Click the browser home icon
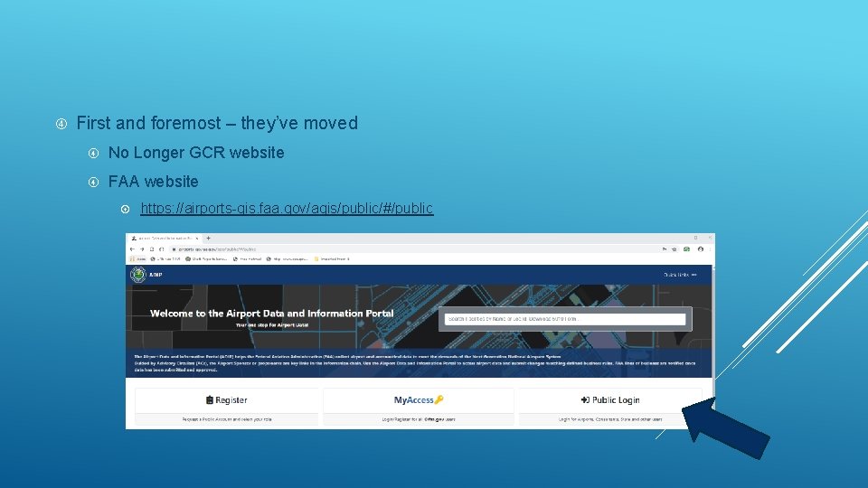Viewport: 868px width, 488px height. tap(161, 249)
